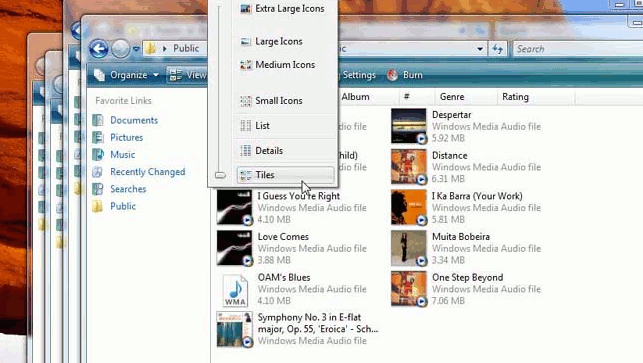Click the Despertar file name
This screenshot has width=643, height=363.
pos(451,115)
